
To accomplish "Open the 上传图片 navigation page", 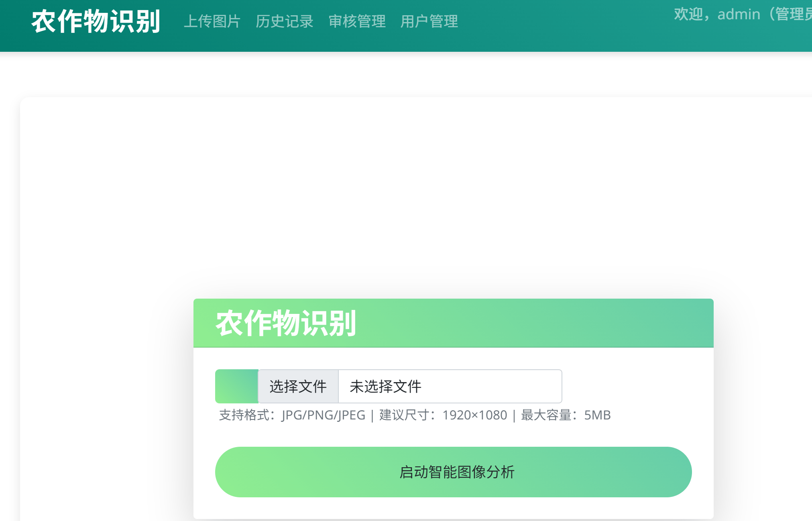I will point(212,21).
